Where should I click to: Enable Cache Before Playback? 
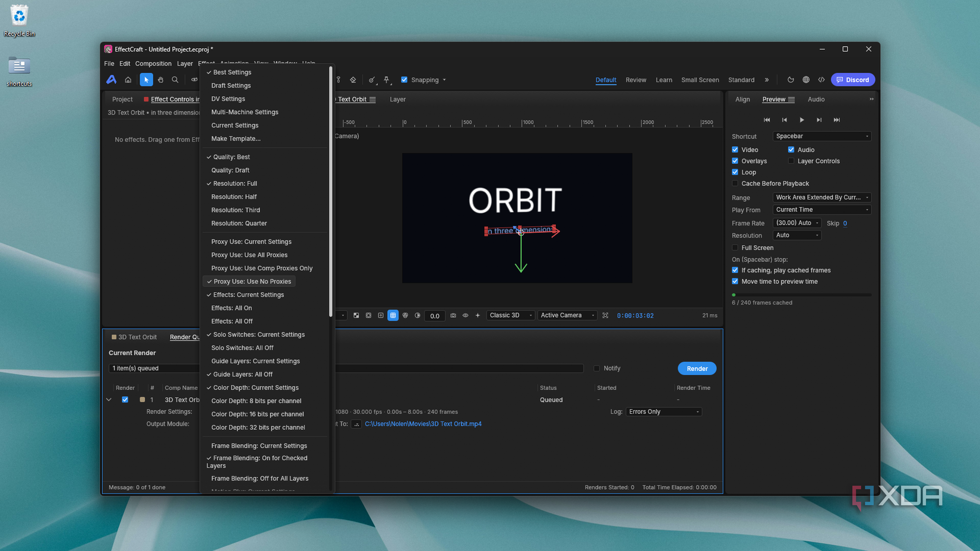coord(735,183)
